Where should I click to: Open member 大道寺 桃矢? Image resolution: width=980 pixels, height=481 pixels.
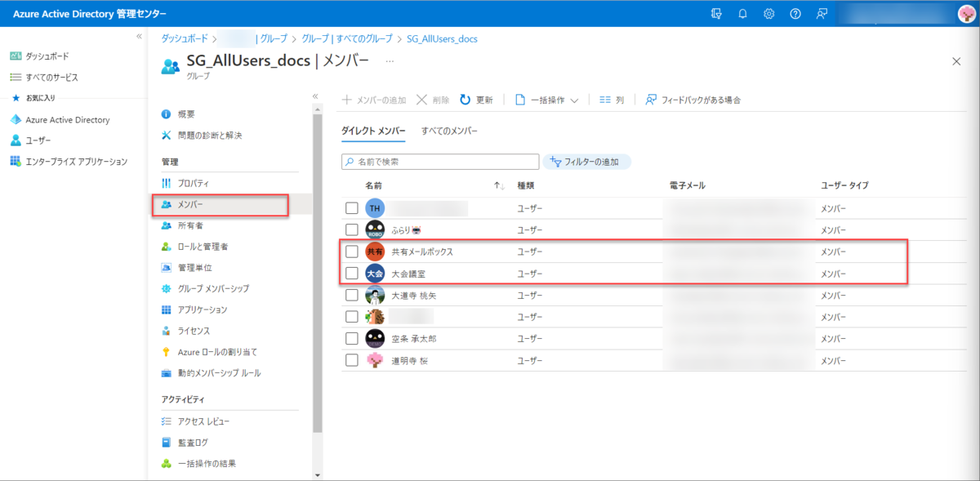point(414,295)
